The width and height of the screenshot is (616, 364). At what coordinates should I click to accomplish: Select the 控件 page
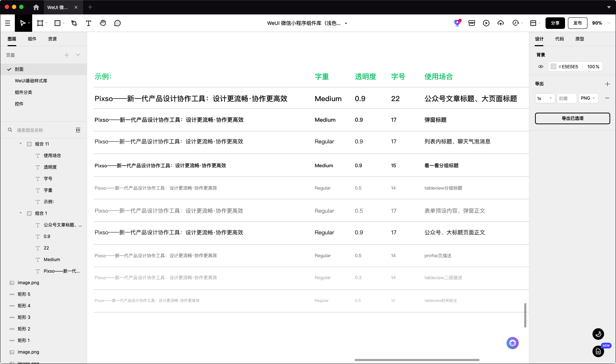[x=43, y=104]
